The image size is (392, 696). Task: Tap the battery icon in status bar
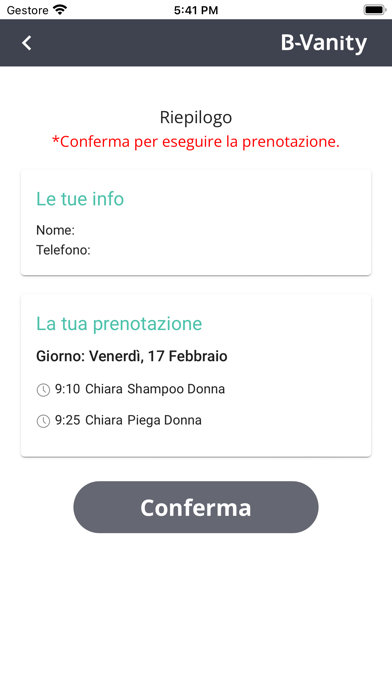pyautogui.click(x=375, y=10)
